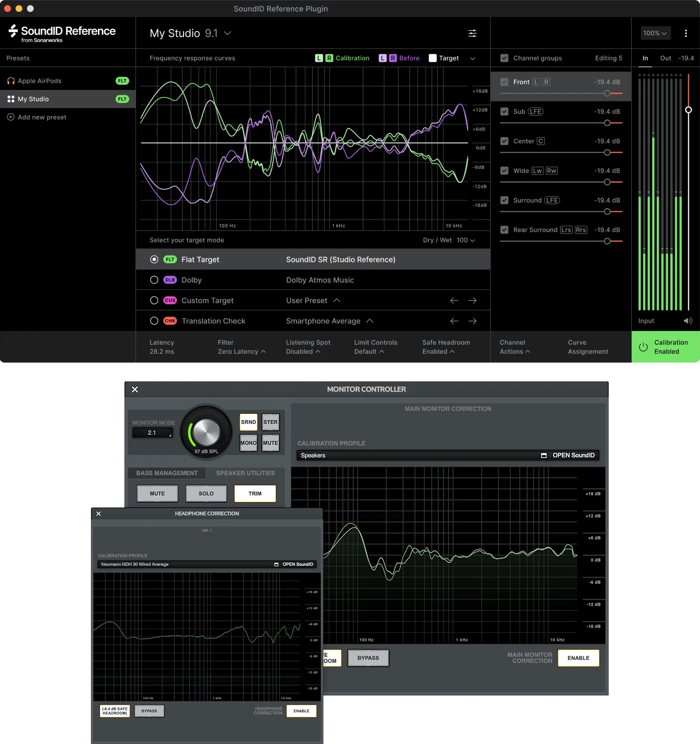Viewport: 700px width, 744px height.
Task: Click the SRND button in Monitor Controller
Action: [249, 422]
